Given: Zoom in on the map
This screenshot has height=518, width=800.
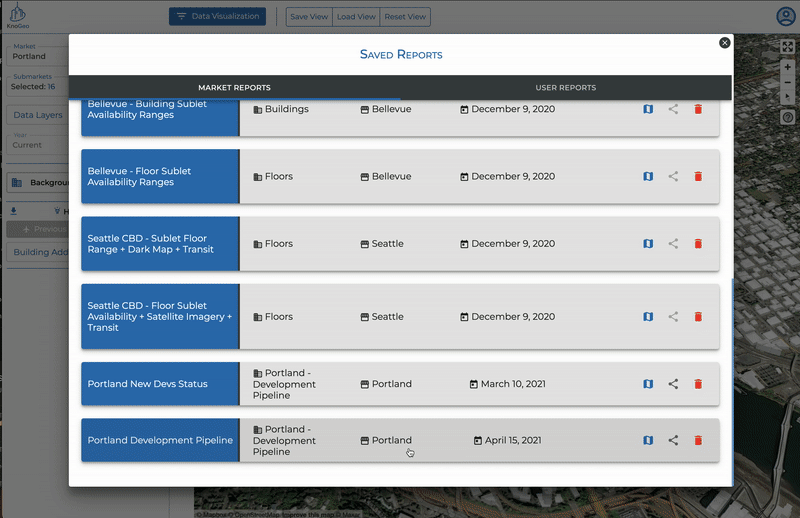Looking at the screenshot, I should [x=787, y=67].
